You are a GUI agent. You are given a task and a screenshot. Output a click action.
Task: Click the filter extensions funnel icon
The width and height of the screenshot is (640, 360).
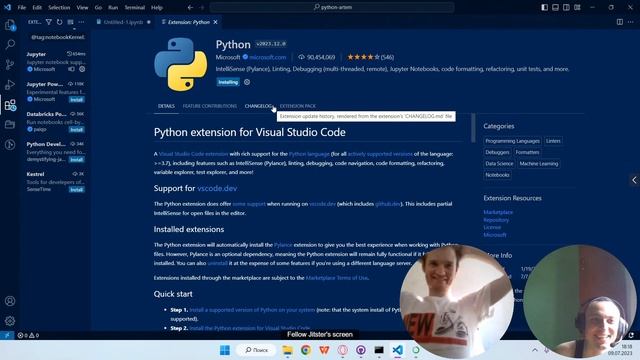tap(49, 22)
